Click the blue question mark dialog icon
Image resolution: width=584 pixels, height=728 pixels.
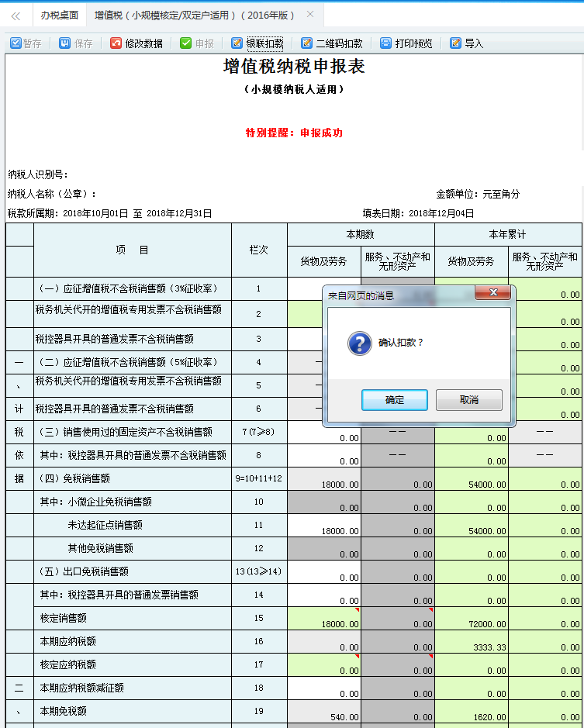click(x=359, y=343)
